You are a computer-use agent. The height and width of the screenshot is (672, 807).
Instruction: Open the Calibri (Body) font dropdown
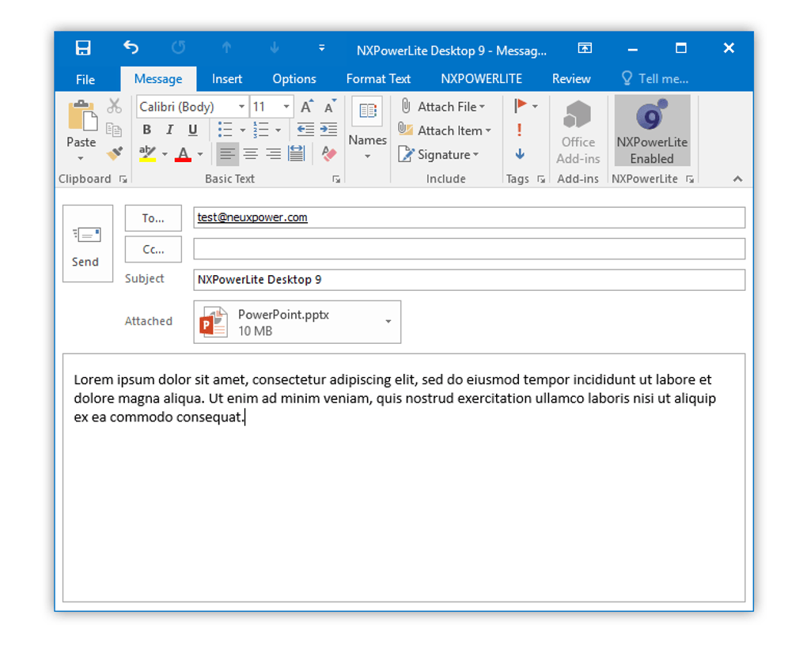click(241, 107)
